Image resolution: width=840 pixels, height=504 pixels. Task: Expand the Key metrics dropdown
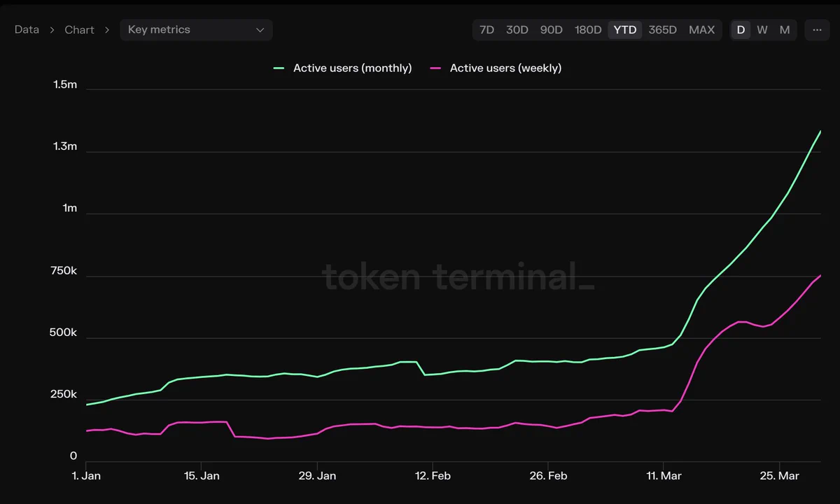coord(196,30)
